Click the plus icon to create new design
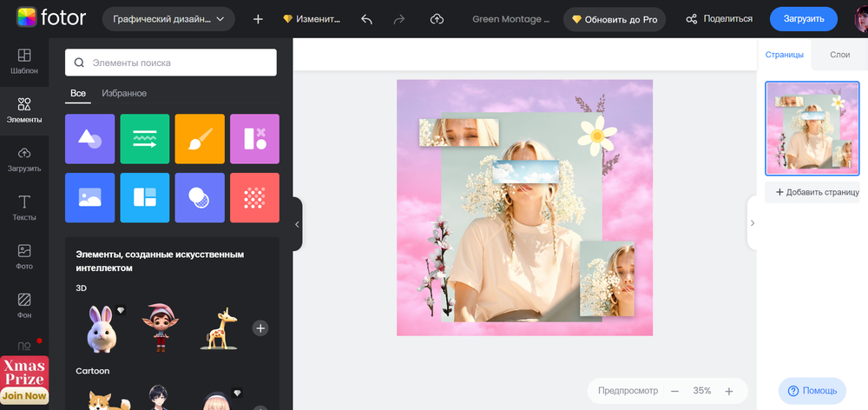 pyautogui.click(x=258, y=19)
